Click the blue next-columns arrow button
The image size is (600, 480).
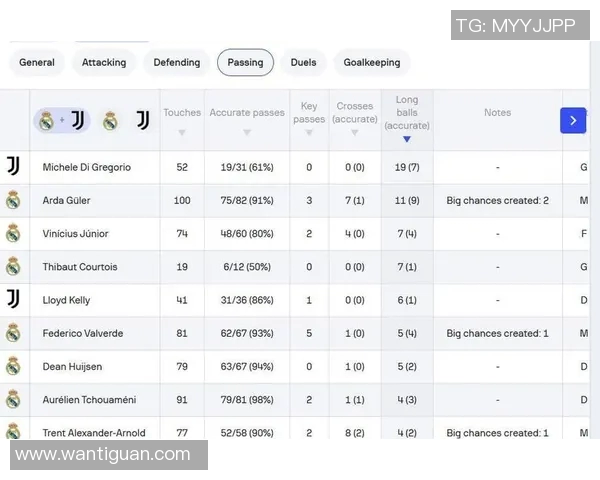pyautogui.click(x=572, y=120)
